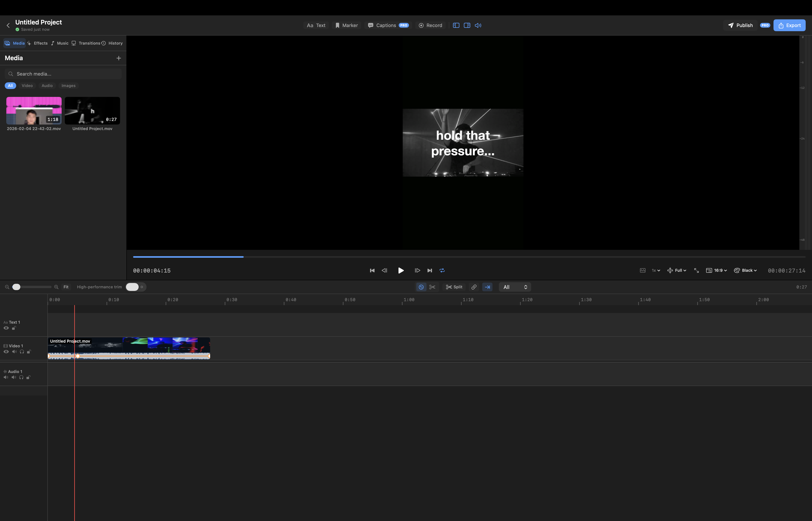Click the scissors razor tool icon
Viewport: 812px width, 521px height.
[x=432, y=287]
